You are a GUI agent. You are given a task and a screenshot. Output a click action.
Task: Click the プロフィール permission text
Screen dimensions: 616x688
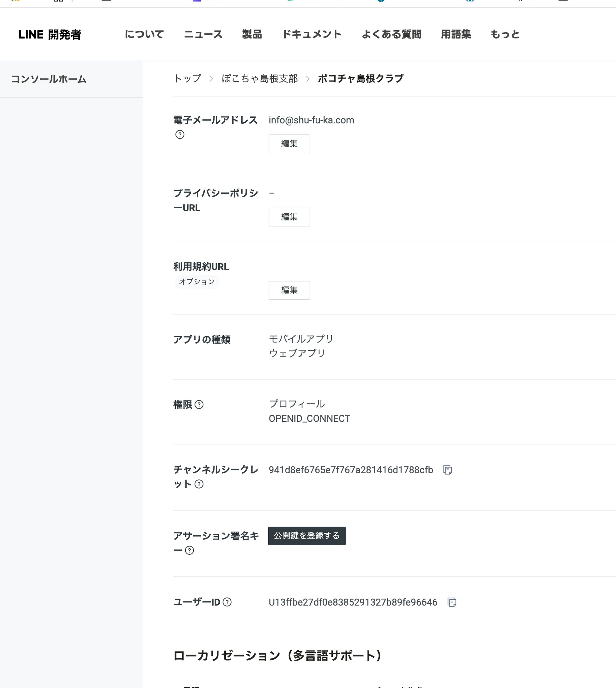[297, 404]
